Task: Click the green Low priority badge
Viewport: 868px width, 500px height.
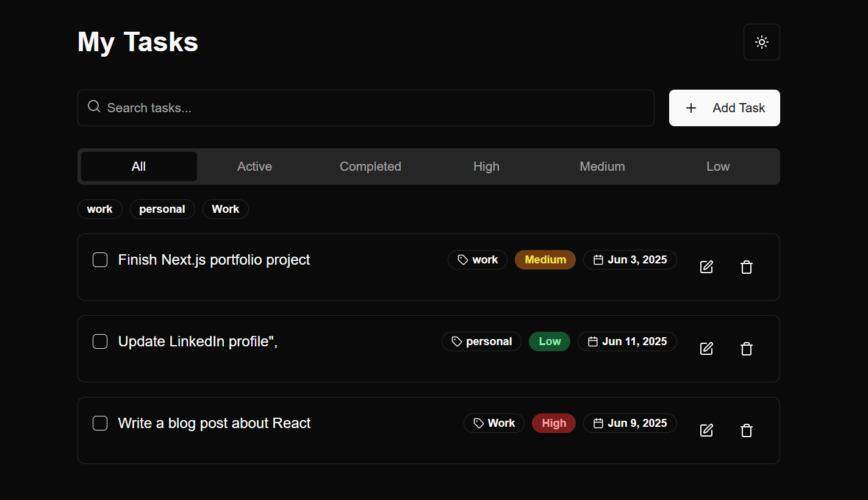Action: tap(550, 341)
